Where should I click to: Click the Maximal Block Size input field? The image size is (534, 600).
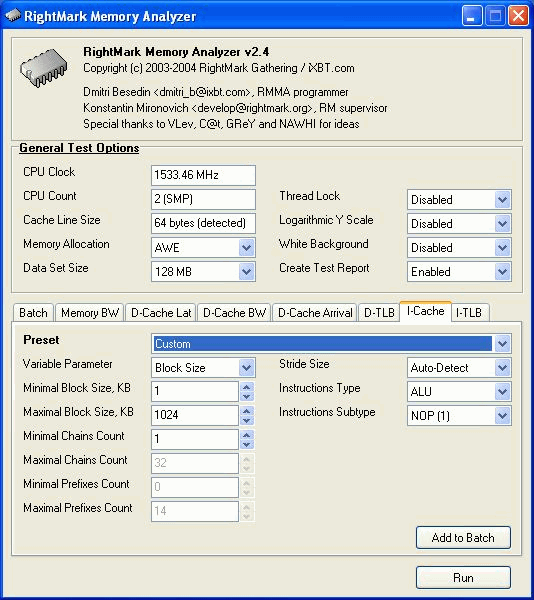(x=195, y=416)
